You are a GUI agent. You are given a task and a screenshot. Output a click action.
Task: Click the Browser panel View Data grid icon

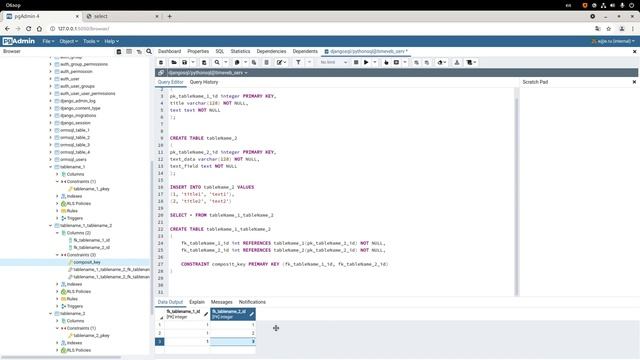coord(129,51)
